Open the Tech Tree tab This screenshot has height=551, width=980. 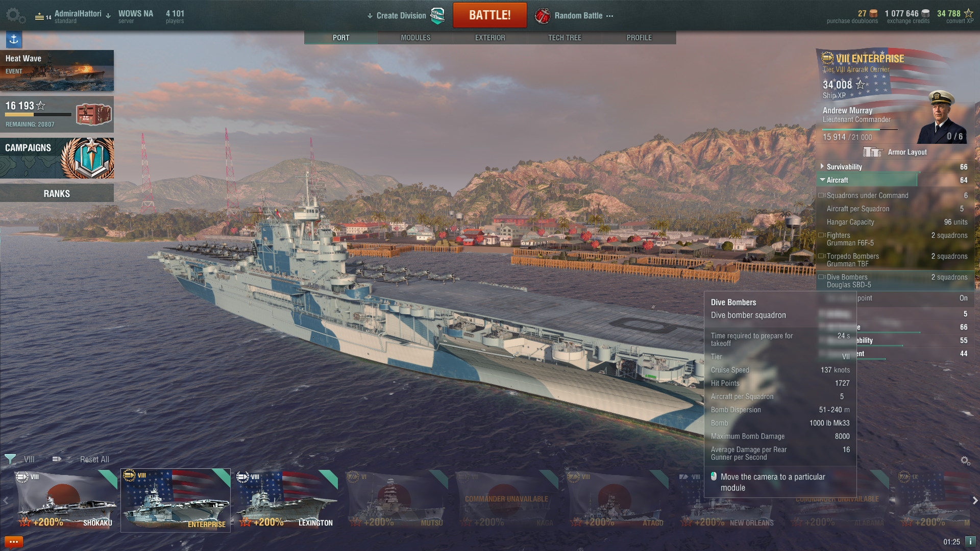tap(565, 38)
